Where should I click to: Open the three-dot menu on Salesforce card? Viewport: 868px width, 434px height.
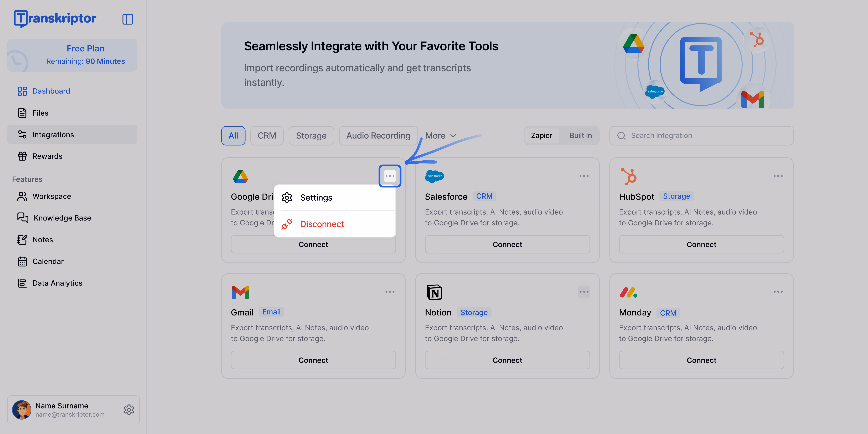pyautogui.click(x=584, y=175)
